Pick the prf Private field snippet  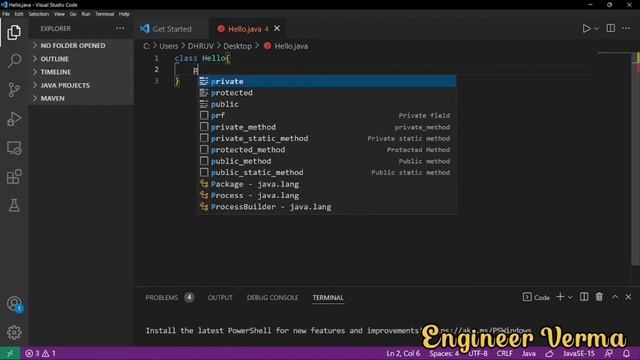[x=327, y=116]
